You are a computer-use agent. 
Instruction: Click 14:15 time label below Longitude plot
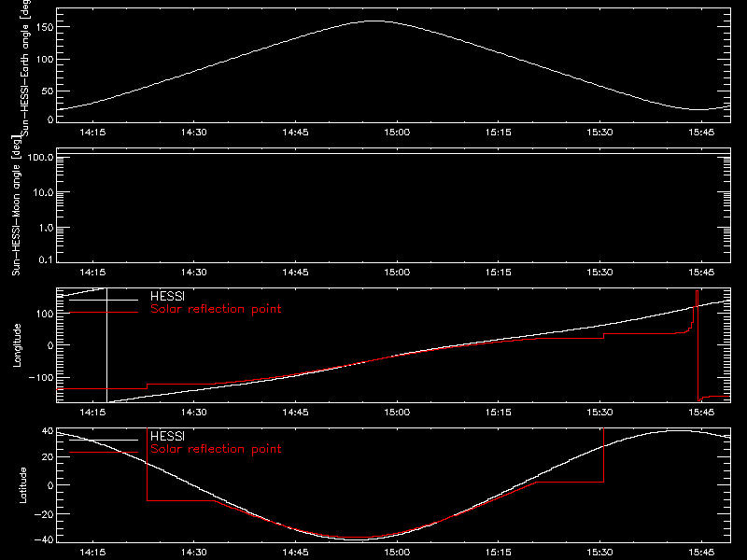[92, 413]
